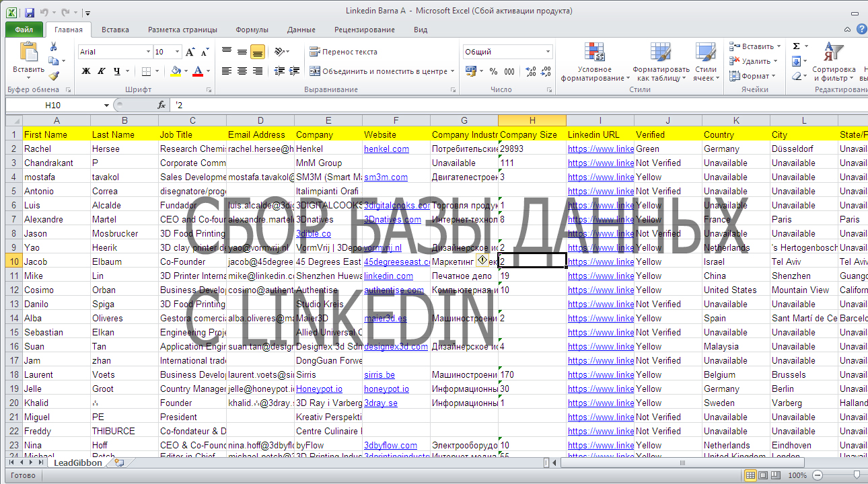Click the Paste (Вставить) clipboard icon

pos(29,52)
